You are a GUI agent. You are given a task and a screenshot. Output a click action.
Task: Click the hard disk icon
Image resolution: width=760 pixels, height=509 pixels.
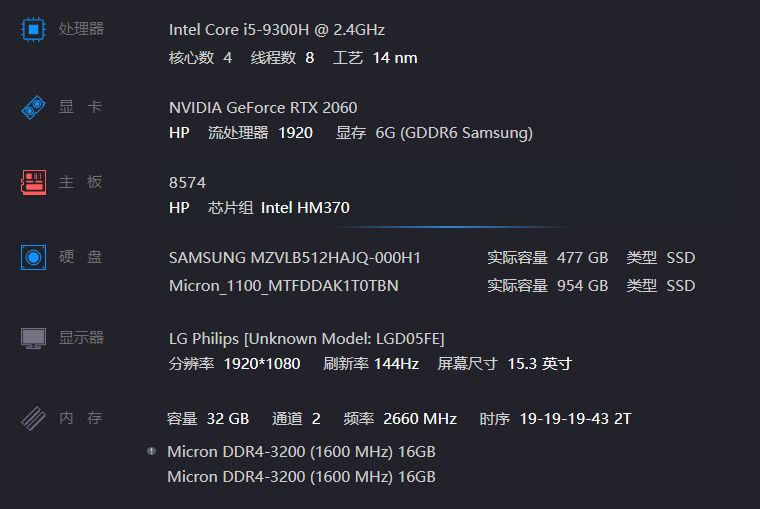click(x=33, y=257)
